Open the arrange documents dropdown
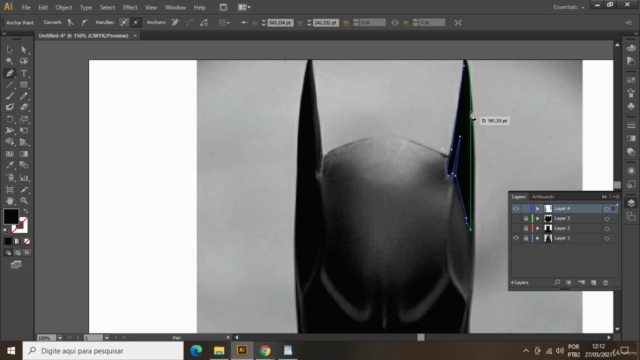The width and height of the screenshot is (640, 360). pyautogui.click(x=244, y=7)
